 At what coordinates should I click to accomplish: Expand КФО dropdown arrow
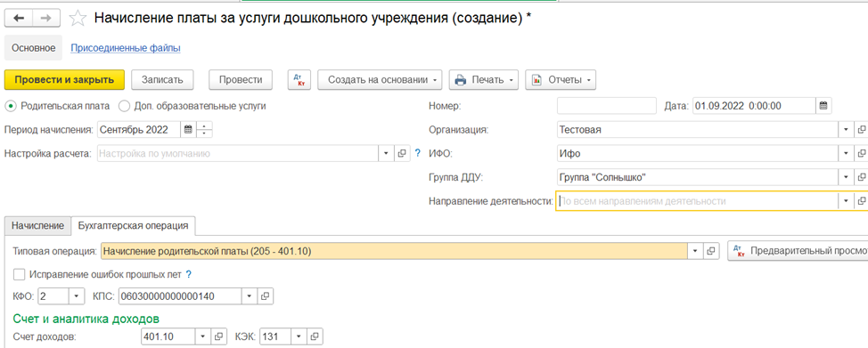click(x=77, y=296)
